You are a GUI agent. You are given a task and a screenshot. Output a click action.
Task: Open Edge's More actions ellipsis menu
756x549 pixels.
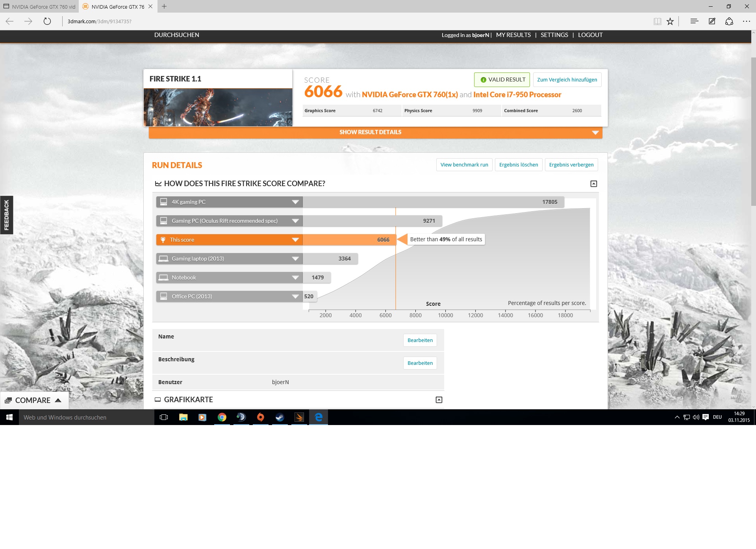747,21
